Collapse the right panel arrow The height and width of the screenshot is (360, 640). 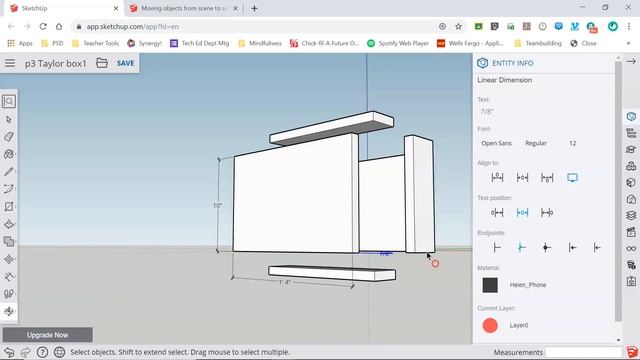pyautogui.click(x=631, y=62)
